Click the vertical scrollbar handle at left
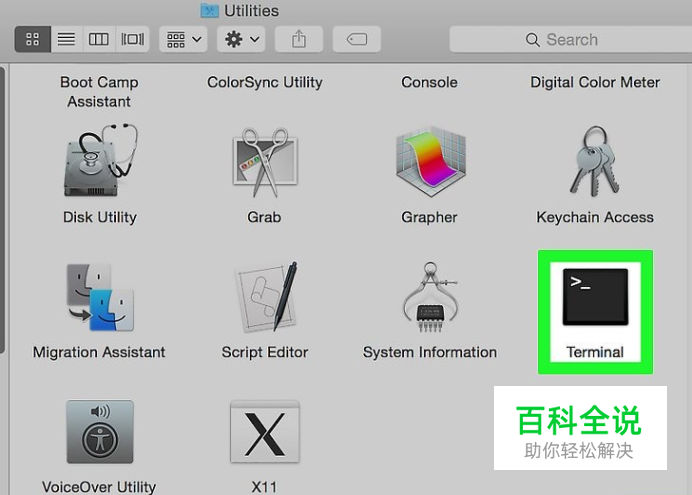692x495 pixels. point(2,210)
